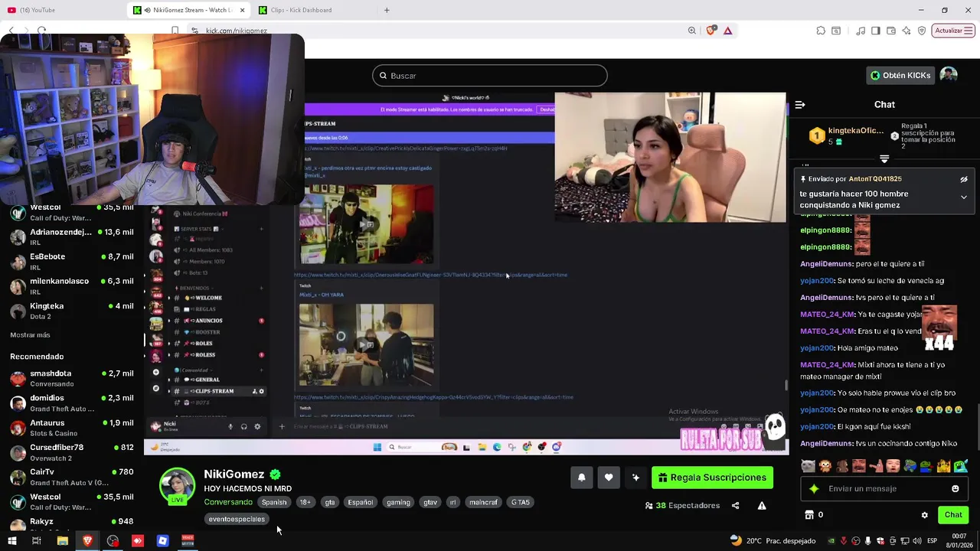Click the Brave VPN shield icon
Image resolution: width=980 pixels, height=551 pixels.
tap(922, 31)
